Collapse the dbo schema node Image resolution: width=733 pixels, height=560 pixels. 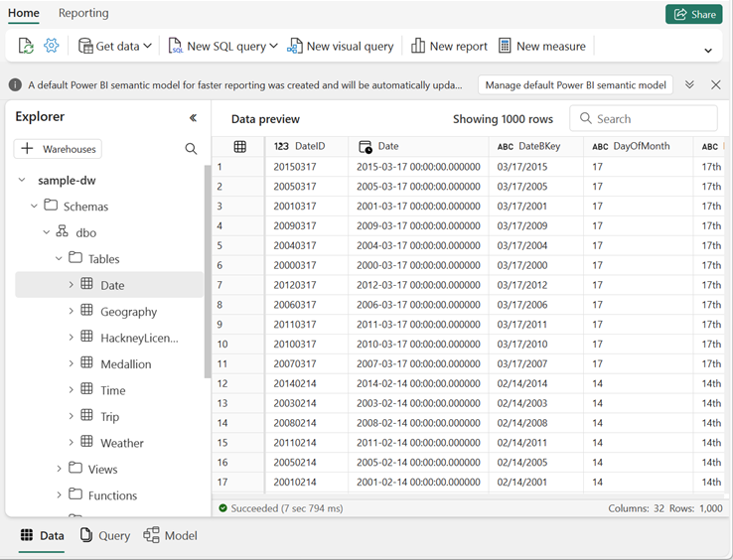(46, 232)
